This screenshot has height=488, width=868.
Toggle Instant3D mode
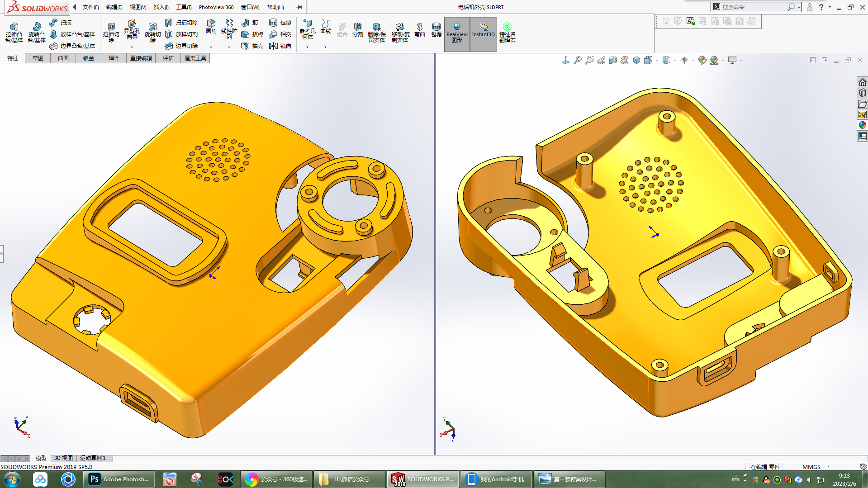point(483,34)
